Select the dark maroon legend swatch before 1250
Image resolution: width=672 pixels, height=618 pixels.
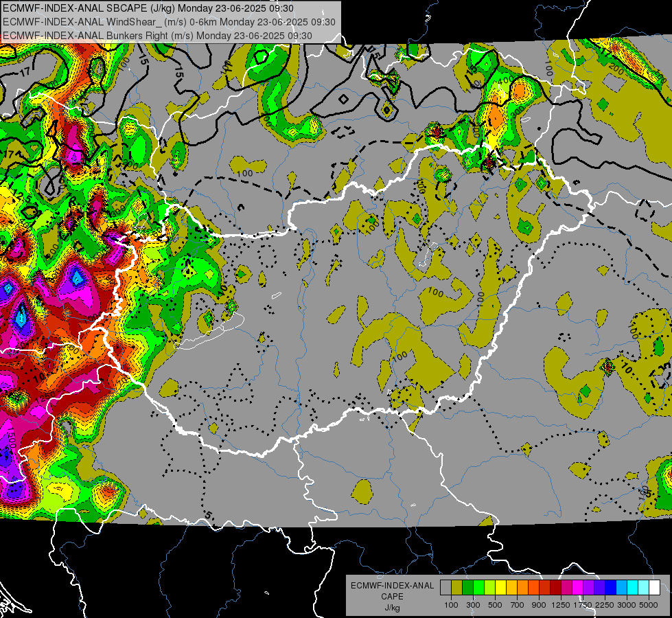[556, 587]
